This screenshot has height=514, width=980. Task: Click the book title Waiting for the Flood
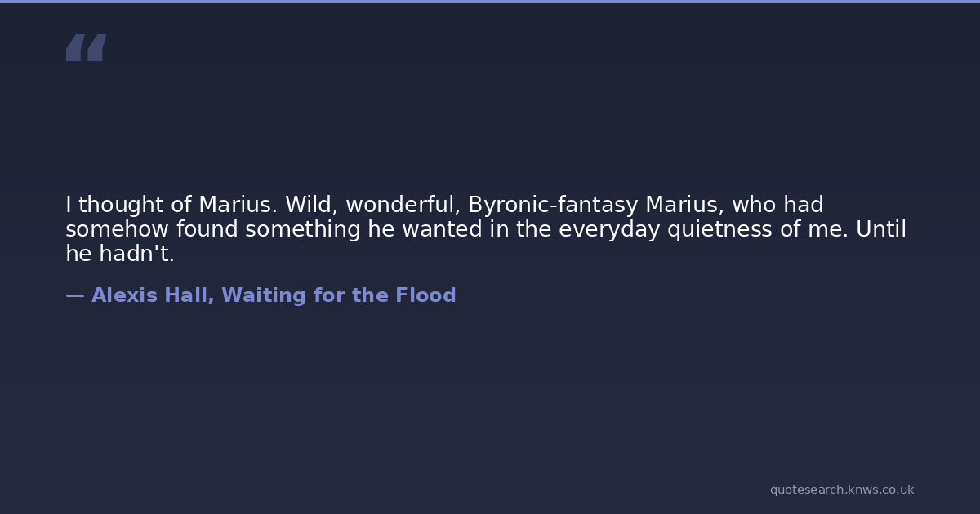pos(338,295)
